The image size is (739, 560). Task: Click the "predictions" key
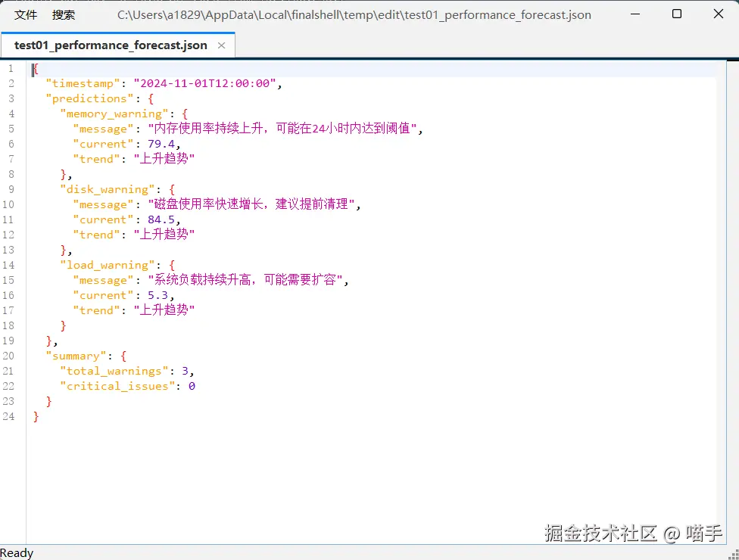pyautogui.click(x=89, y=98)
